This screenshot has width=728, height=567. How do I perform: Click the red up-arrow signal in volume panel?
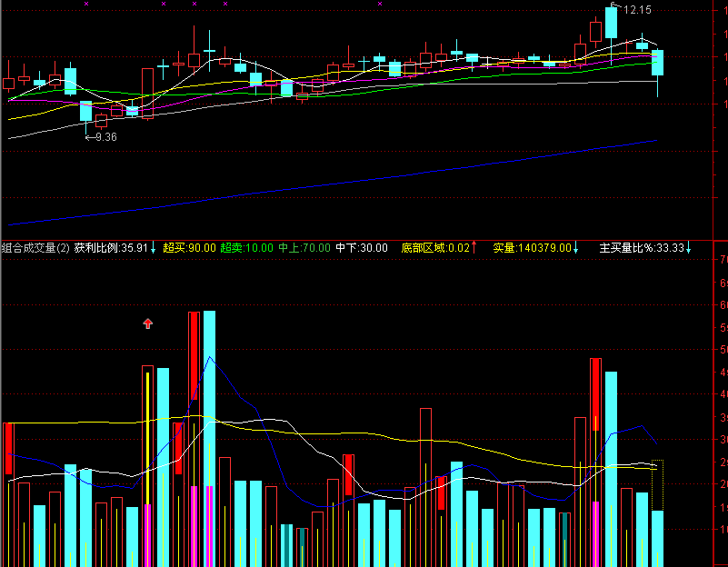pyautogui.click(x=147, y=323)
